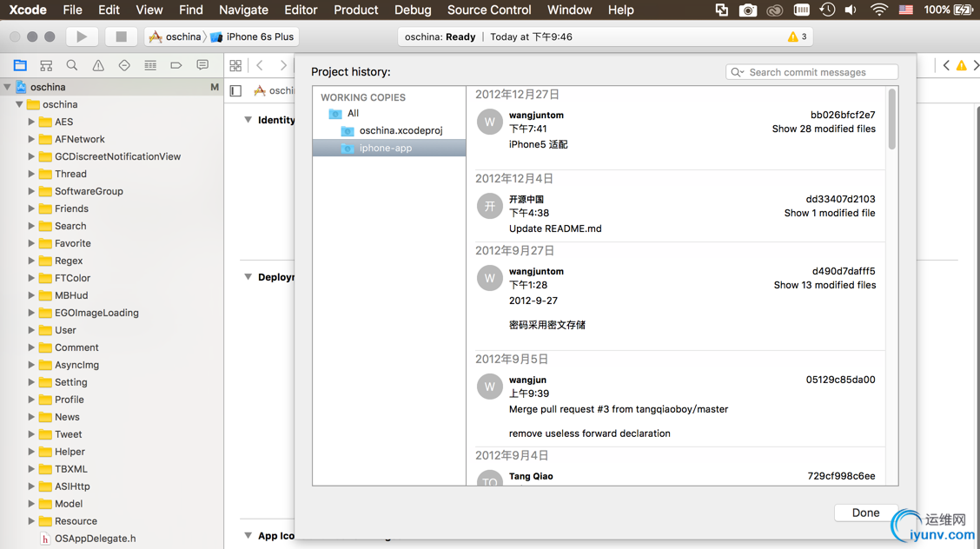Collapse the Deployment section triangle

(248, 277)
